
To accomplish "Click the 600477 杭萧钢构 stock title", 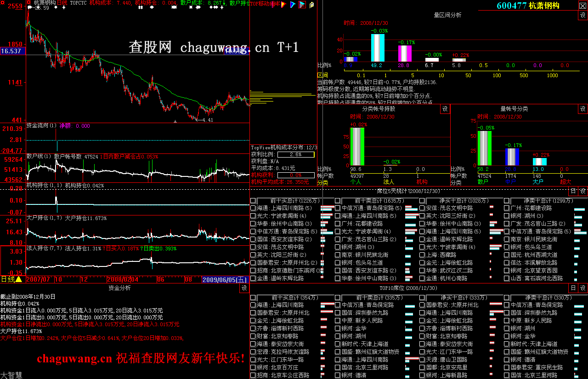I will (x=528, y=6).
